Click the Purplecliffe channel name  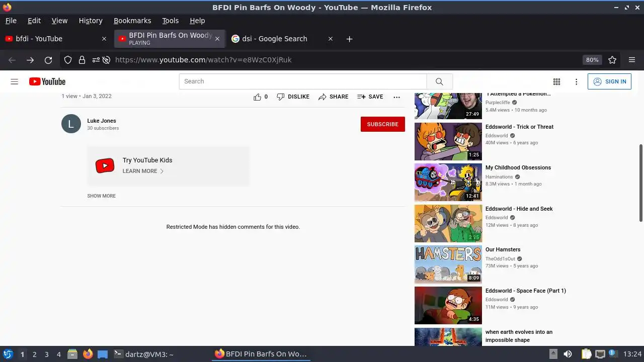coord(498,102)
